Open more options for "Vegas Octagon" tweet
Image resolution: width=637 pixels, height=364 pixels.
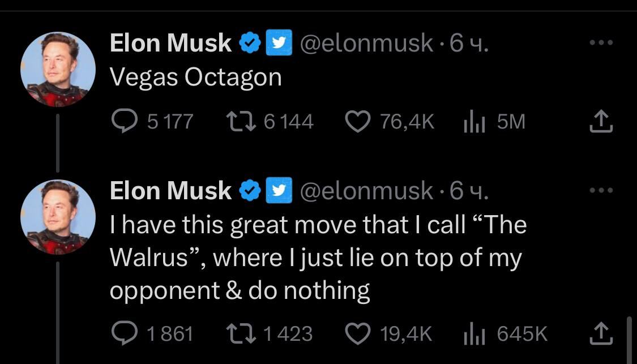(x=601, y=42)
